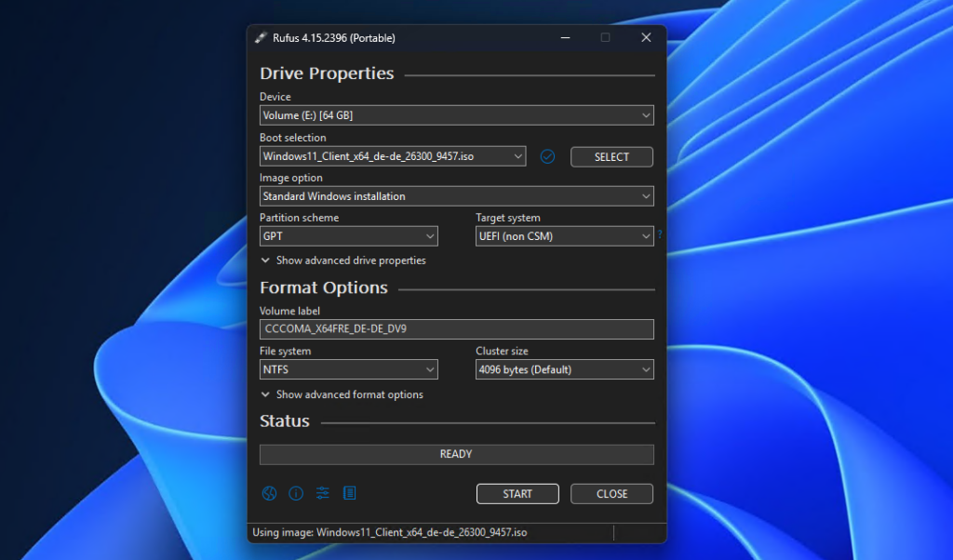The image size is (953, 560).
Task: Close Rufus with the title bar X
Action: click(646, 37)
